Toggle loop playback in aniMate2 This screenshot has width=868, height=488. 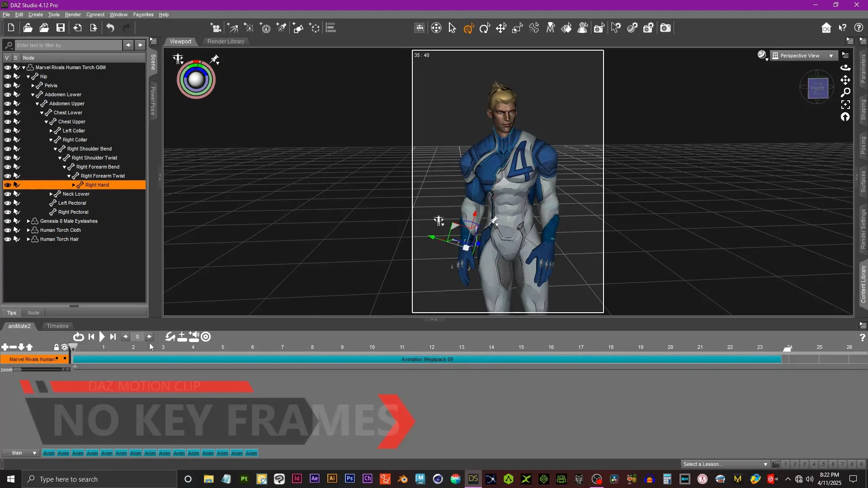point(78,337)
